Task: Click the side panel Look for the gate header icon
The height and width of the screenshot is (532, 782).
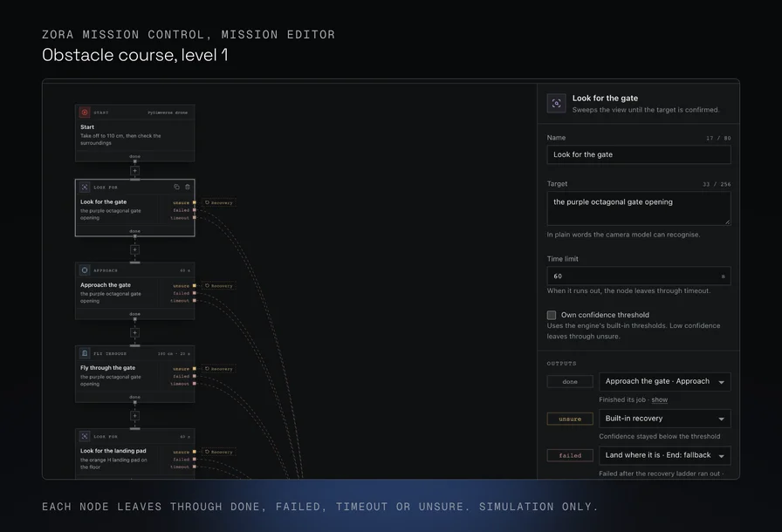Action: 556,103
